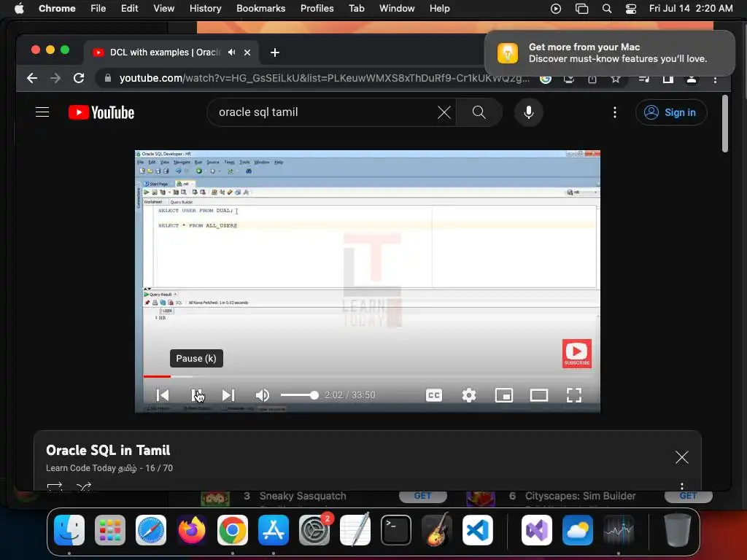This screenshot has width=747, height=560.
Task: Open Finder from the Dock
Action: pyautogui.click(x=69, y=530)
